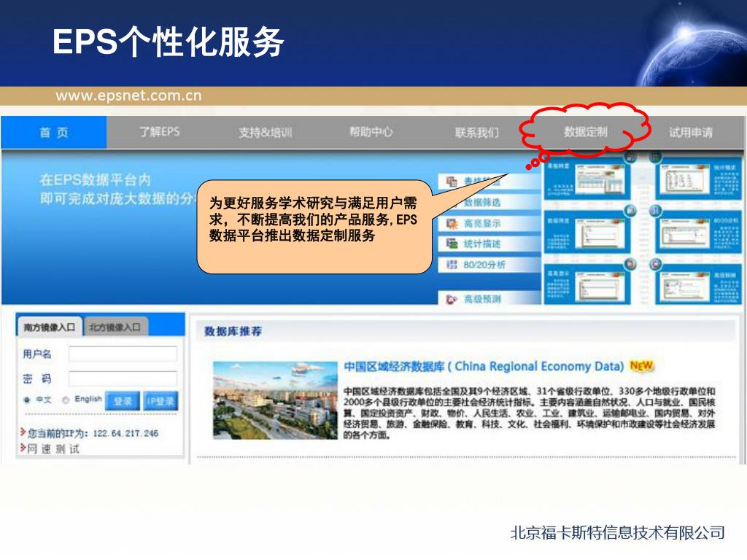747x560 pixels.
Task: Click the www.epsnet.com.cn URL text
Action: click(x=128, y=96)
